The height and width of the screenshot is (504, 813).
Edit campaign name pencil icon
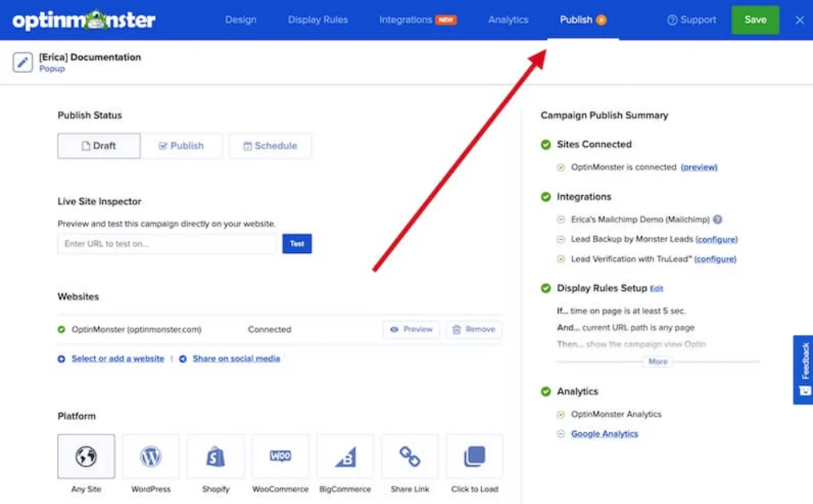22,62
